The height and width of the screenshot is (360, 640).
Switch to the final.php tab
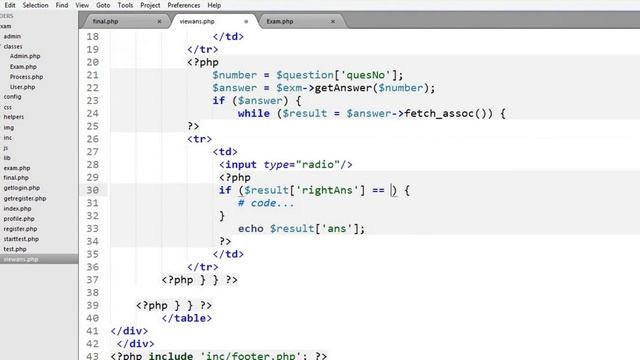pos(105,21)
